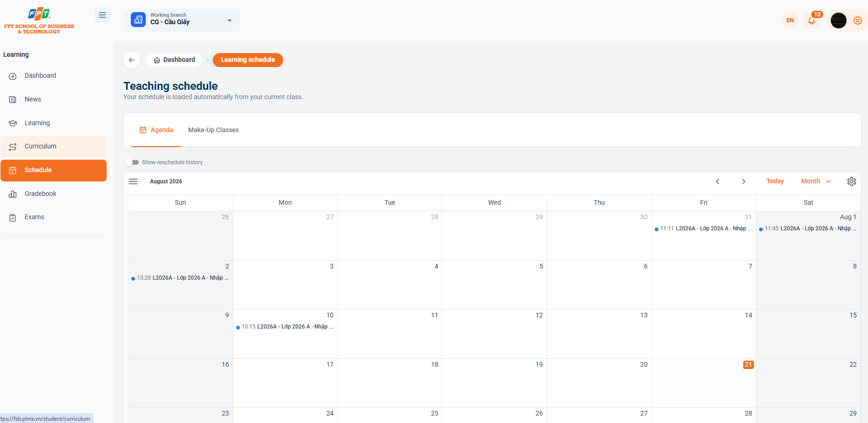Select the date 14 in the calendar
Screen dimensions: 868x423
pos(748,316)
